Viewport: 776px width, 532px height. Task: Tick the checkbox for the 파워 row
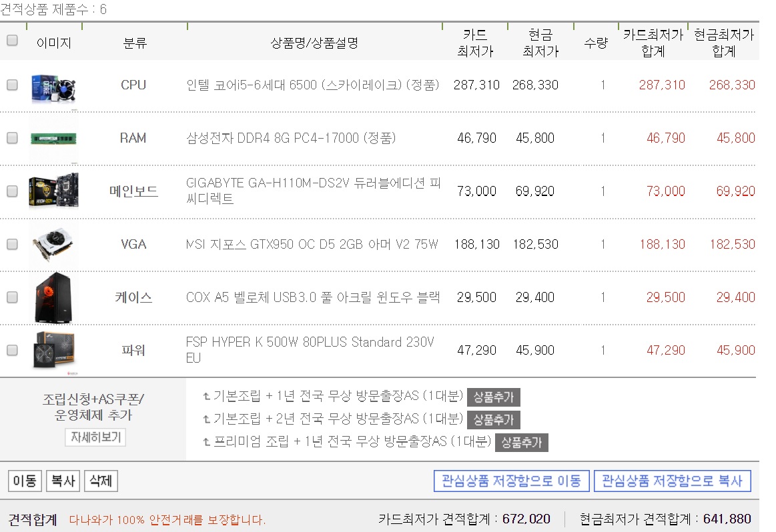point(12,351)
